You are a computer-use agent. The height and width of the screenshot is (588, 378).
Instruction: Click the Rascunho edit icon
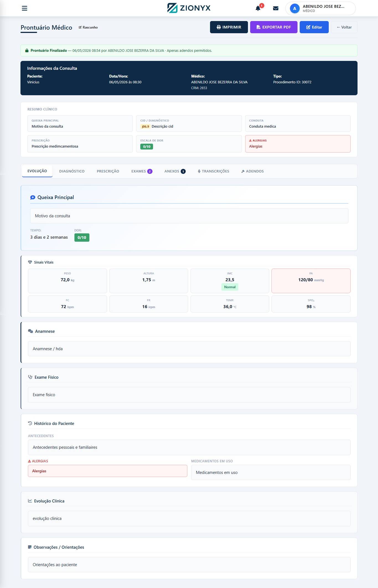point(80,27)
